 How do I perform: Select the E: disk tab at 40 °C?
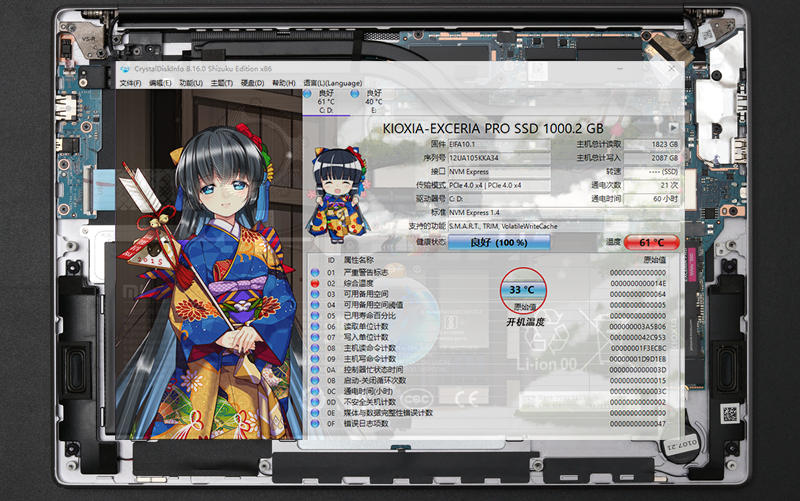coord(373,101)
